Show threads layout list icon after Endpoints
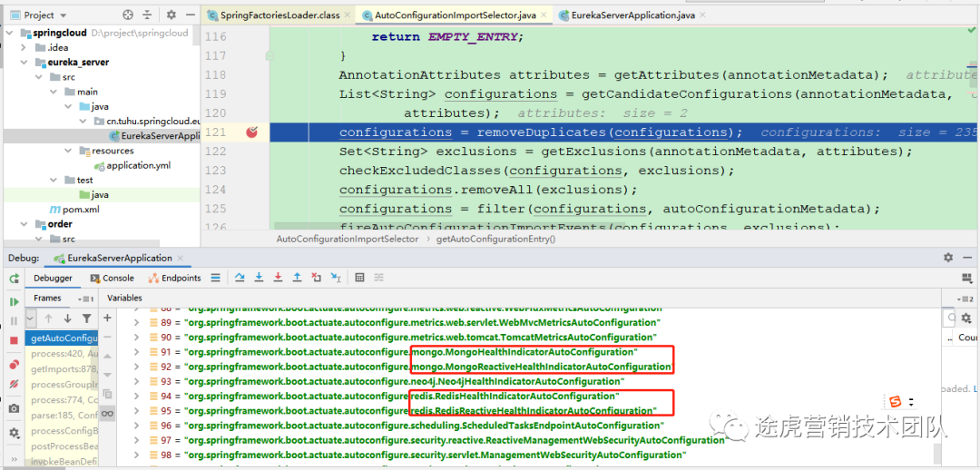The height and width of the screenshot is (470, 980). click(x=215, y=278)
